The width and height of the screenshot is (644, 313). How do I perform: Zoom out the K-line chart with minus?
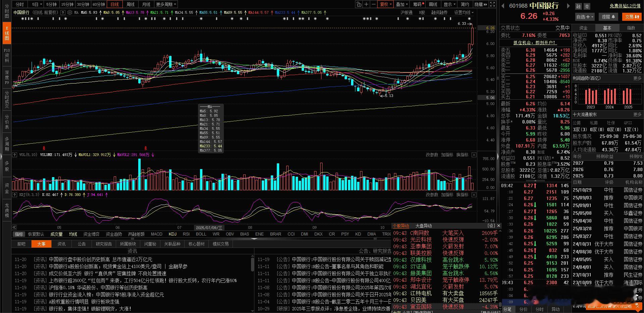[373, 4]
